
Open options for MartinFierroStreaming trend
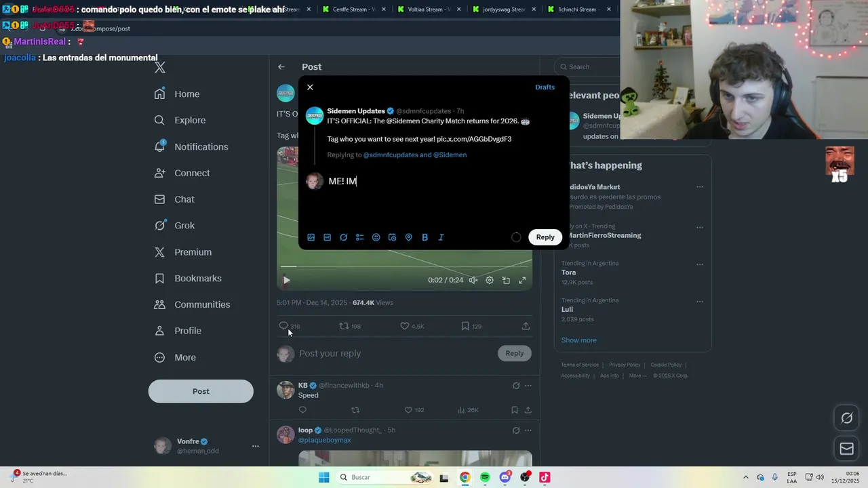(700, 227)
